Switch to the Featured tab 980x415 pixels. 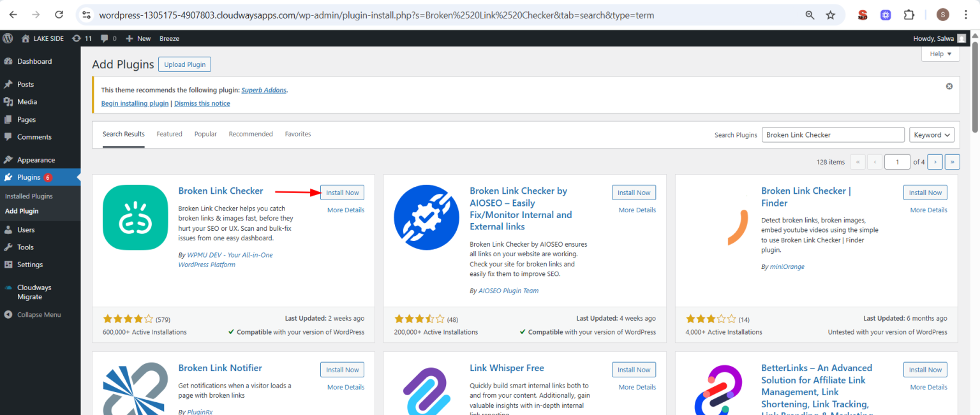tap(169, 134)
